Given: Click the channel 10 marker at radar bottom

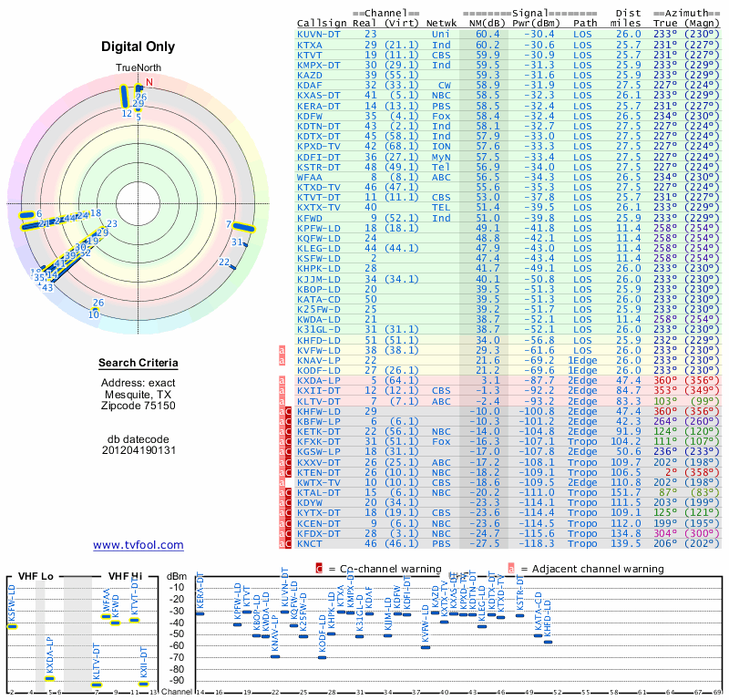Looking at the screenshot, I should (x=95, y=310).
